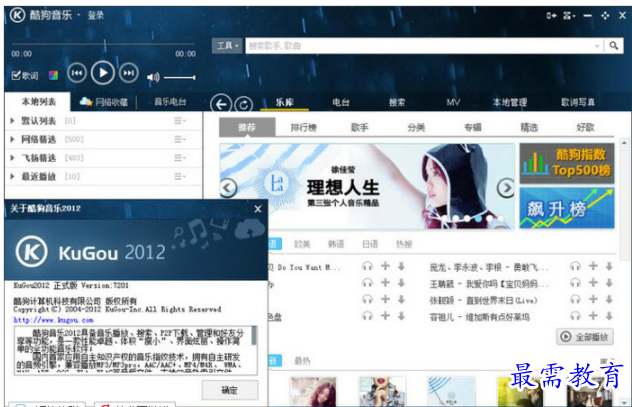Download 张靓颖 直到世界末日 song

(x=609, y=299)
